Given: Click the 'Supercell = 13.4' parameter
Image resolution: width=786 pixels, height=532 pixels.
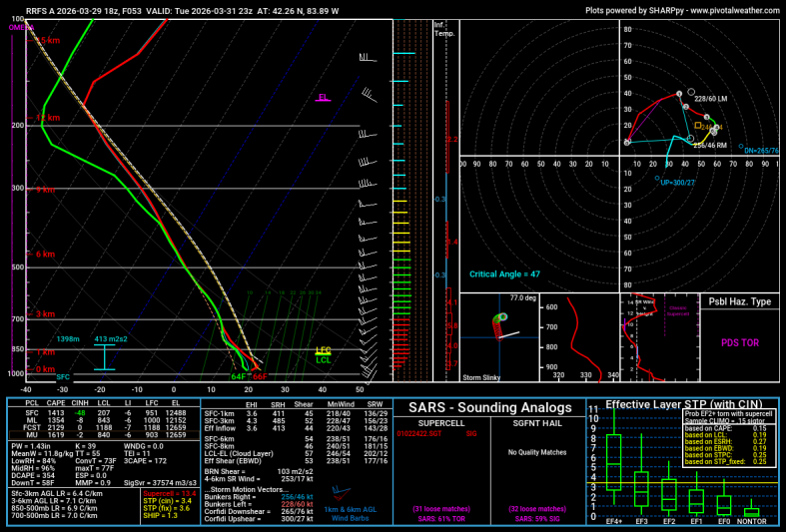Looking at the screenshot, I should 170,494.
